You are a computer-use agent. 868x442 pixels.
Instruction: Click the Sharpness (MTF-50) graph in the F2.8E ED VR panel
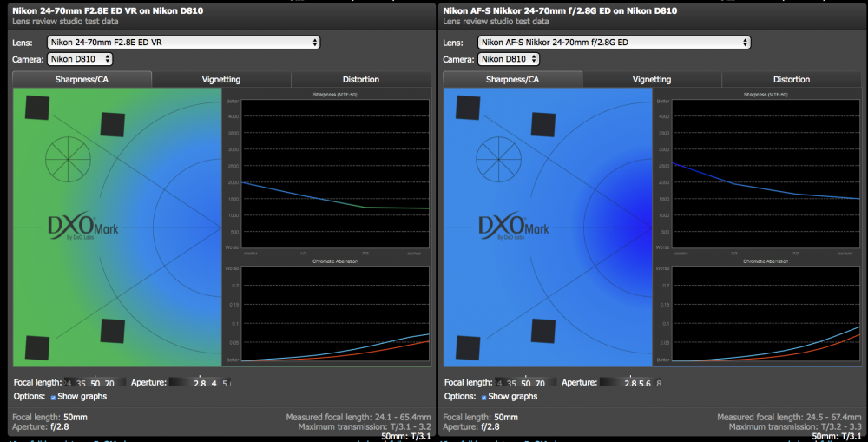tap(335, 174)
